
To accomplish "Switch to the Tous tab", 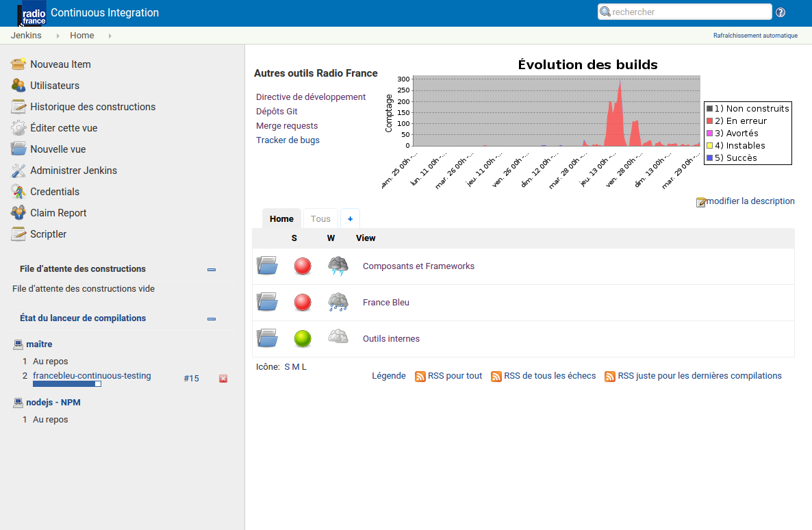I will point(320,218).
